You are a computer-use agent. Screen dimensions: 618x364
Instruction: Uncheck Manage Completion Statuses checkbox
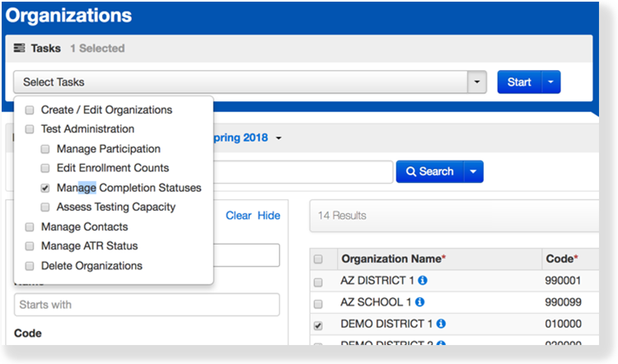[x=45, y=188]
